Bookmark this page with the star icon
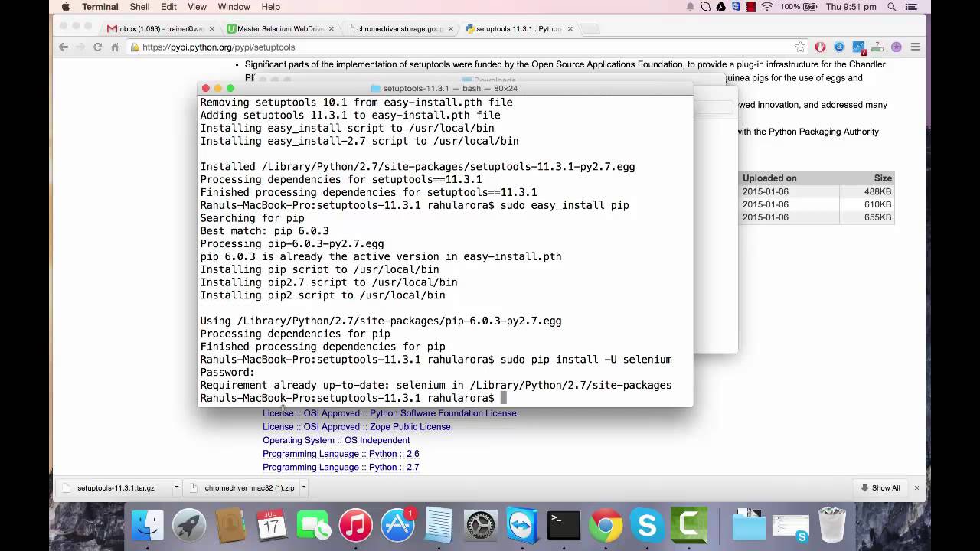The height and width of the screenshot is (551, 980). pos(800,47)
